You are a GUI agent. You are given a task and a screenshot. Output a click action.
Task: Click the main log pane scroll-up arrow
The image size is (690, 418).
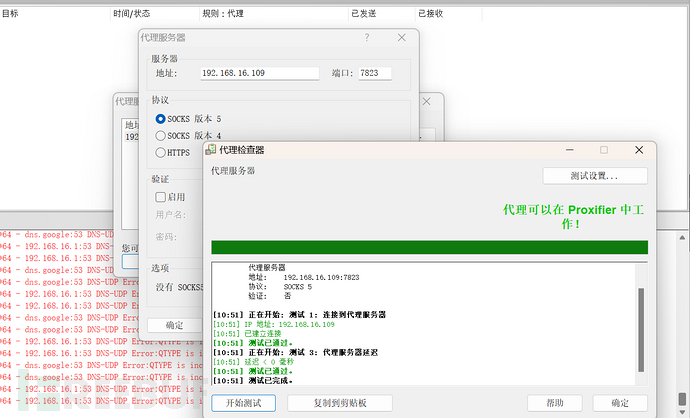(x=683, y=238)
